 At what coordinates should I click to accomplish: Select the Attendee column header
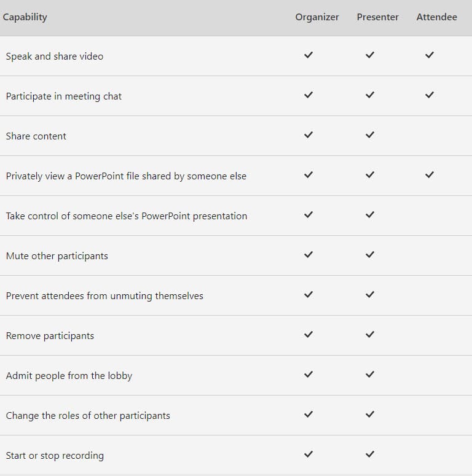pos(436,17)
